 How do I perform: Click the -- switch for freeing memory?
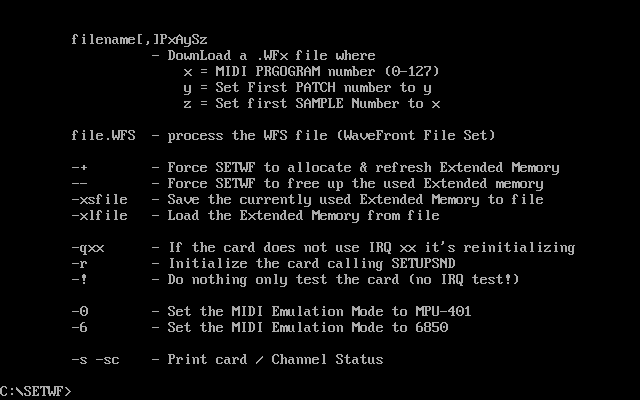pos(80,183)
